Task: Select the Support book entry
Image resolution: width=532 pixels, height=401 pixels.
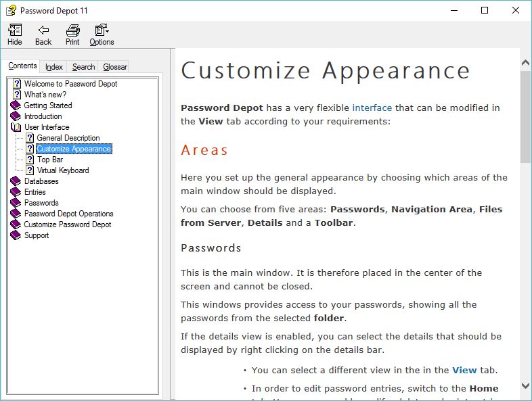Action: (x=37, y=235)
